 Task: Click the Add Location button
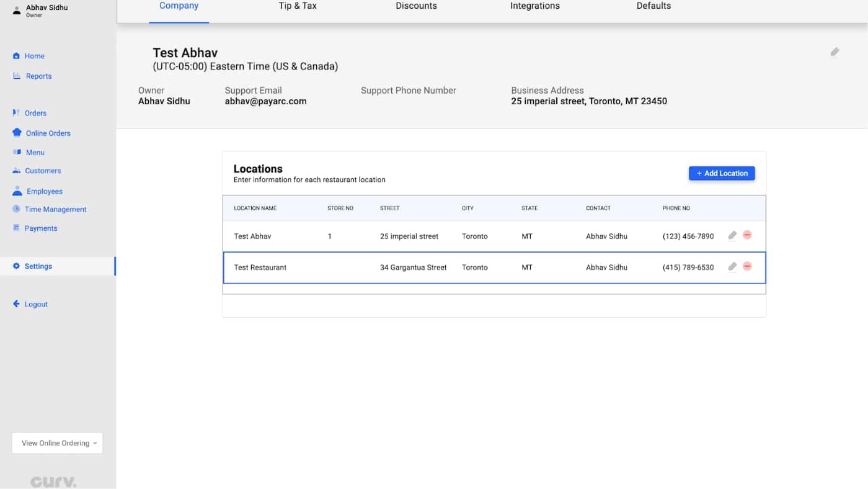pyautogui.click(x=722, y=173)
